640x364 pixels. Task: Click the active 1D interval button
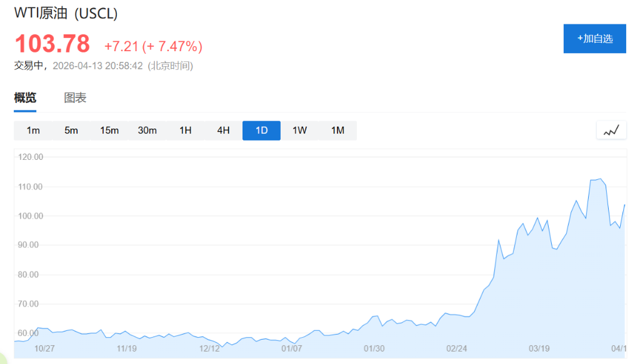261,130
